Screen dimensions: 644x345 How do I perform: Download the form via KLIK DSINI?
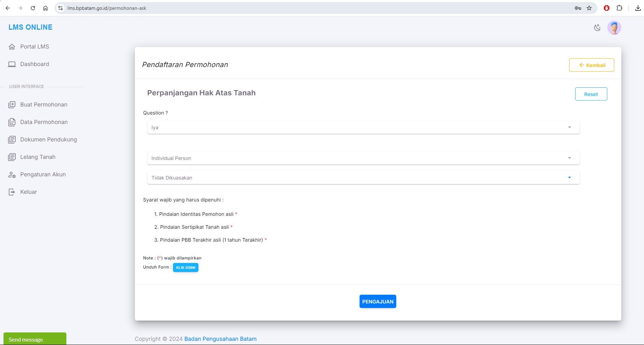coord(186,267)
